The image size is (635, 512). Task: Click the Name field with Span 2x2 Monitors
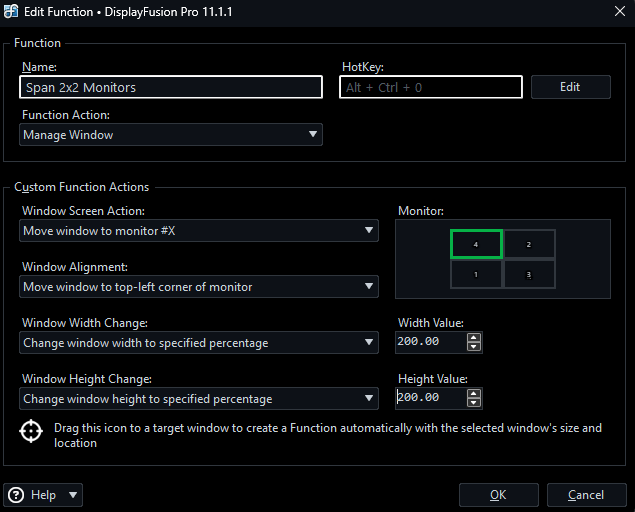[x=171, y=87]
